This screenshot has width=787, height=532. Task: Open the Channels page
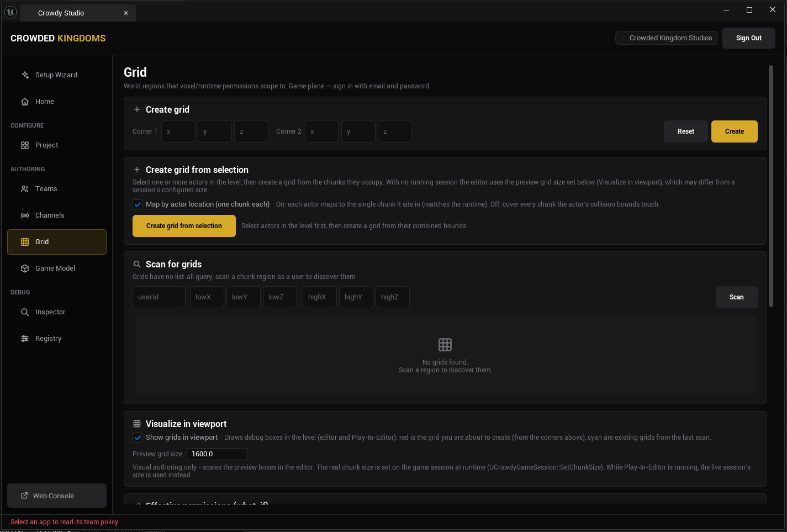(57, 215)
